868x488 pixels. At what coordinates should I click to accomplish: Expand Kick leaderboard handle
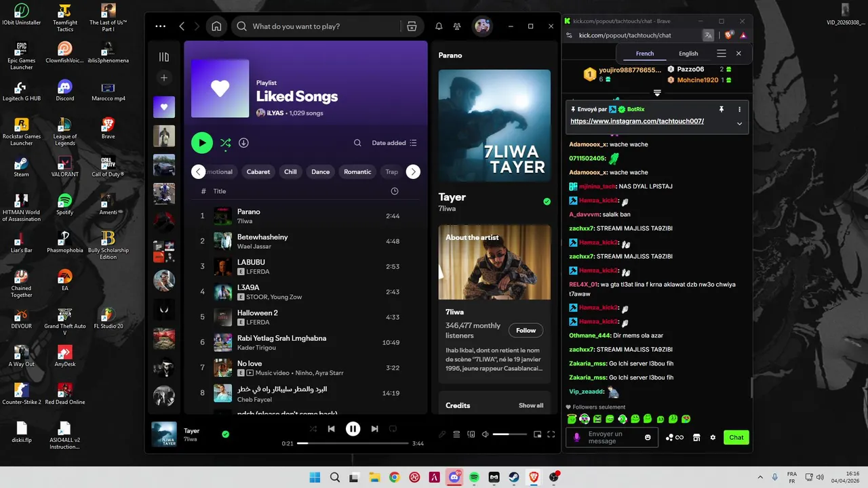tap(657, 93)
